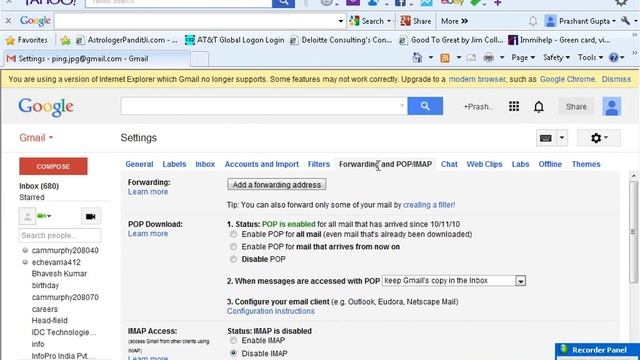Start a video call camera icon in chat

pos(91,216)
